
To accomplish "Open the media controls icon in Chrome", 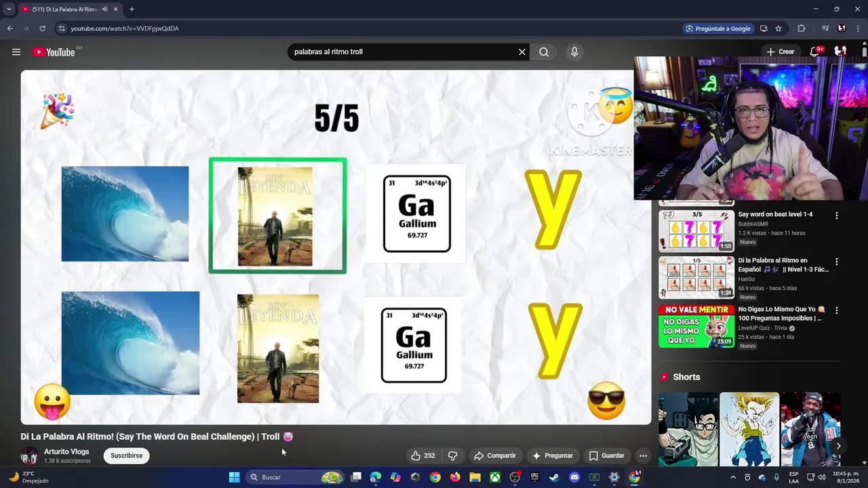I will [x=825, y=28].
